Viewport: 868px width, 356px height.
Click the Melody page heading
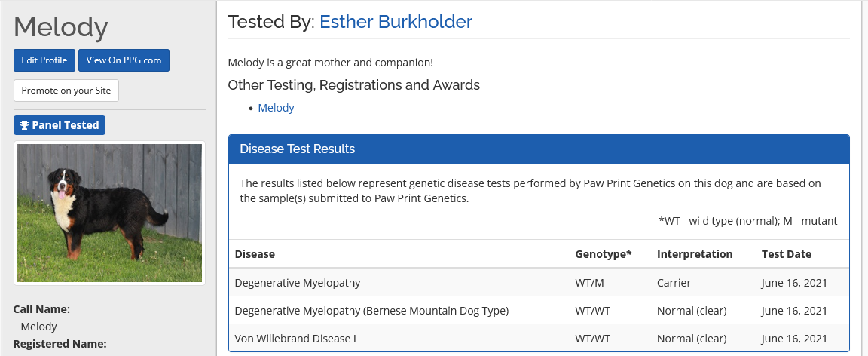[x=61, y=27]
